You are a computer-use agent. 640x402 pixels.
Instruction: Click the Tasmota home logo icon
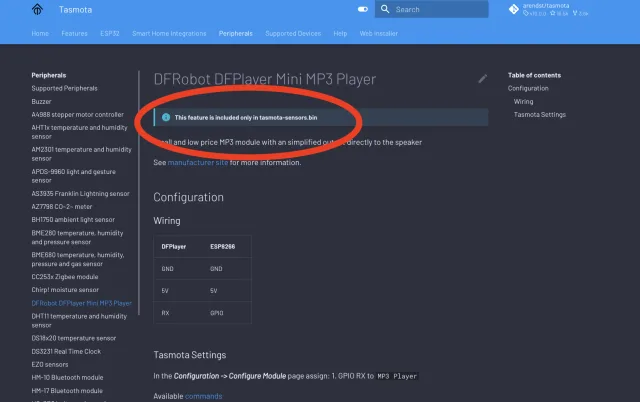point(37,9)
